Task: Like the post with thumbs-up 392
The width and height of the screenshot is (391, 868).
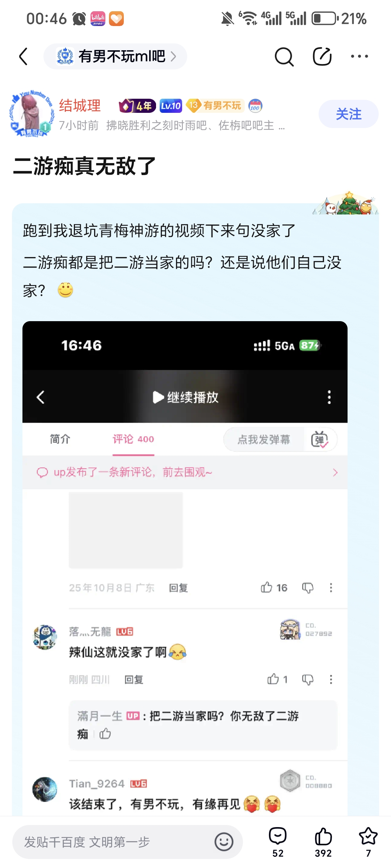Action: [x=323, y=842]
